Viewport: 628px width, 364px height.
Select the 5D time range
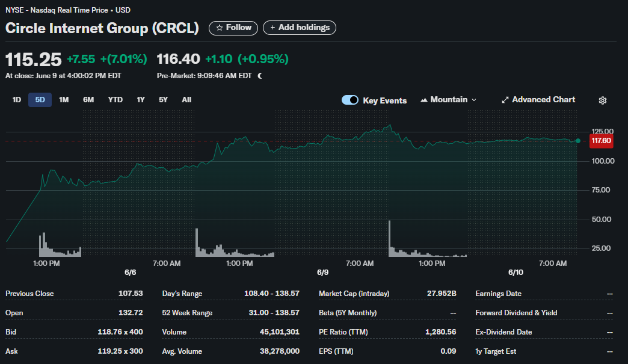[40, 100]
